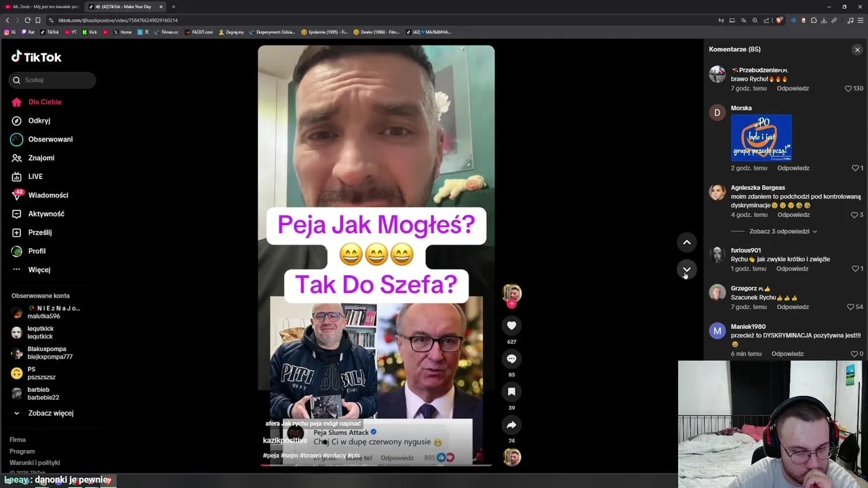The width and height of the screenshot is (868, 488).
Task: Open Brave shields icon
Action: (x=779, y=20)
